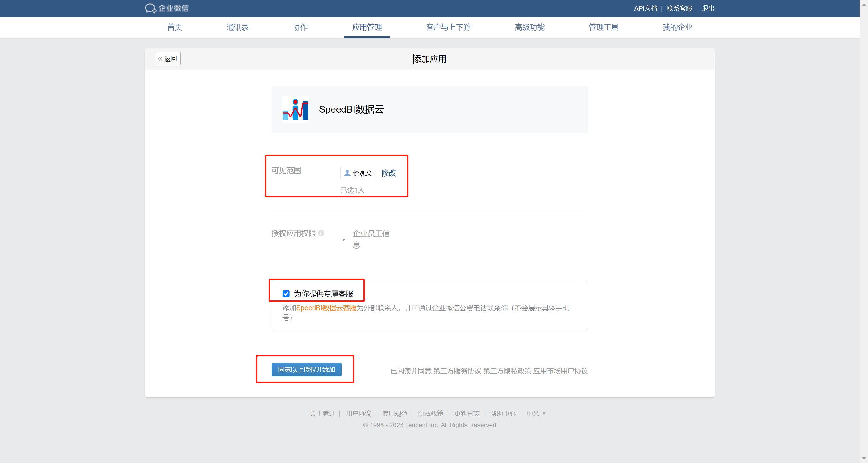This screenshot has height=463, width=868.
Task: Uncheck the 为你提供专属客服 checkbox
Action: click(286, 294)
